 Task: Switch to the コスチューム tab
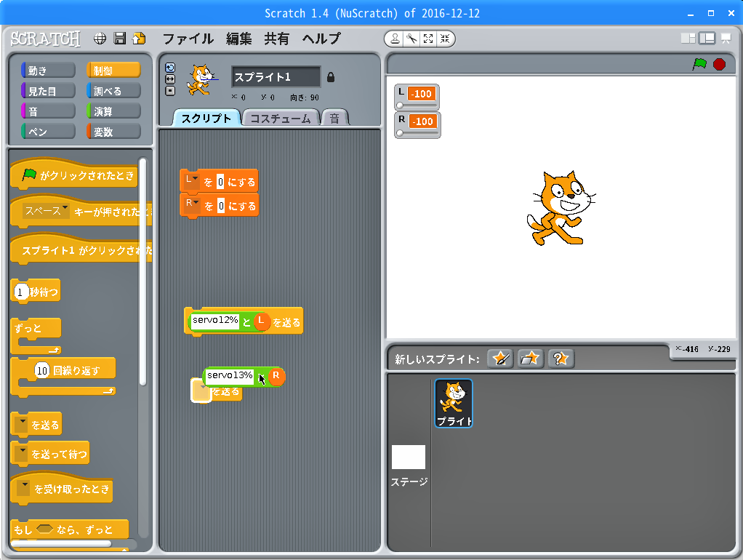[x=281, y=119]
